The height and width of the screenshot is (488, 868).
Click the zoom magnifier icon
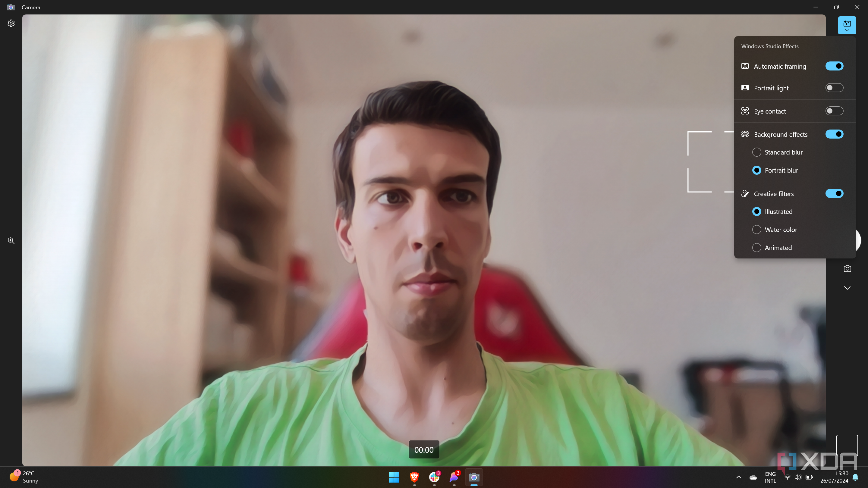(11, 240)
